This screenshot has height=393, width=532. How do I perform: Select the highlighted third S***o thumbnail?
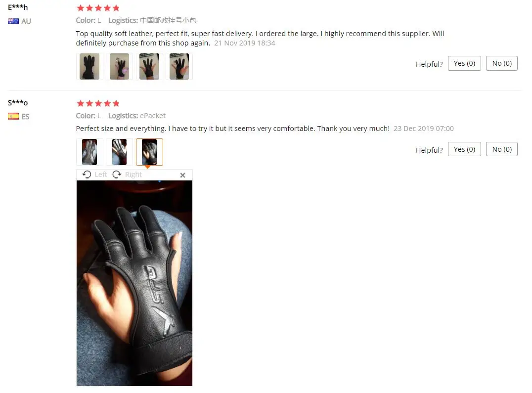pyautogui.click(x=149, y=152)
